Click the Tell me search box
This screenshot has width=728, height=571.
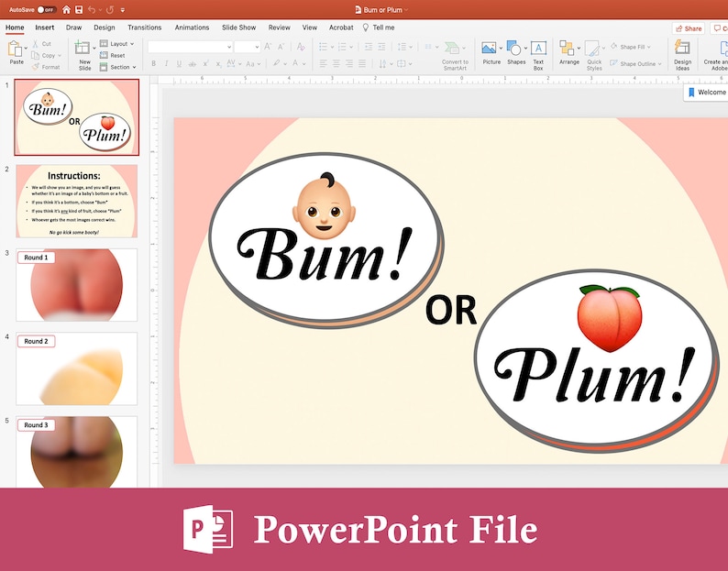click(379, 27)
